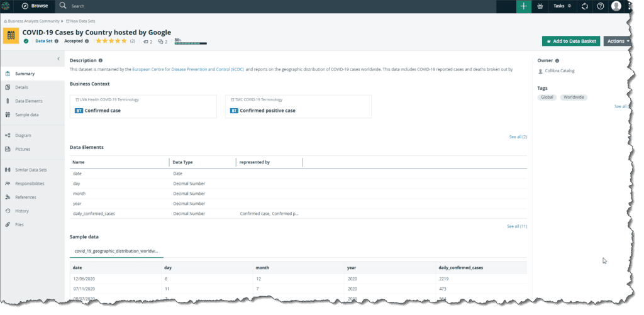The image size is (644, 315).
Task: Open the data basket icon in top bar
Action: point(540,6)
